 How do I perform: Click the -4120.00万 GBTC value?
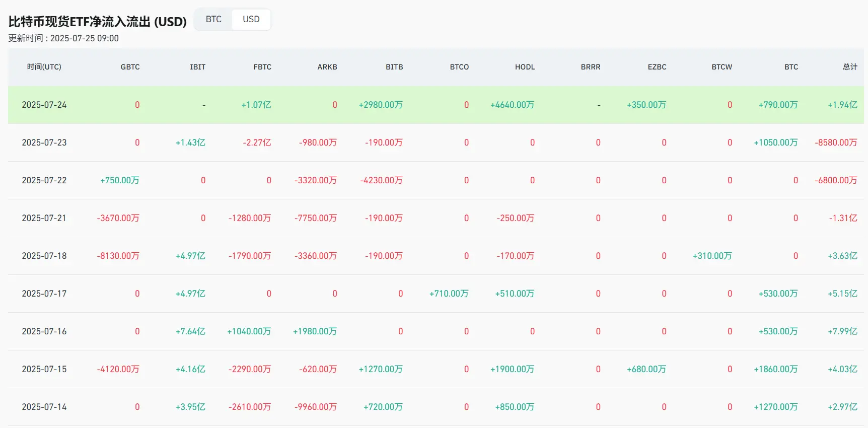[118, 369]
